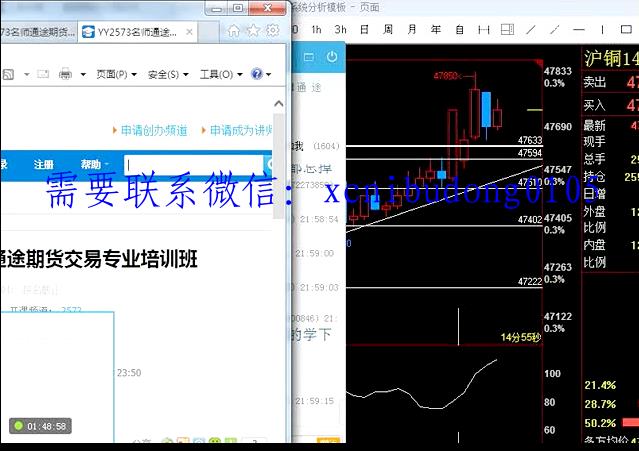Image resolution: width=639 pixels, height=451 pixels.
Task: Select the vertical line drawing tool
Action: (x=602, y=30)
